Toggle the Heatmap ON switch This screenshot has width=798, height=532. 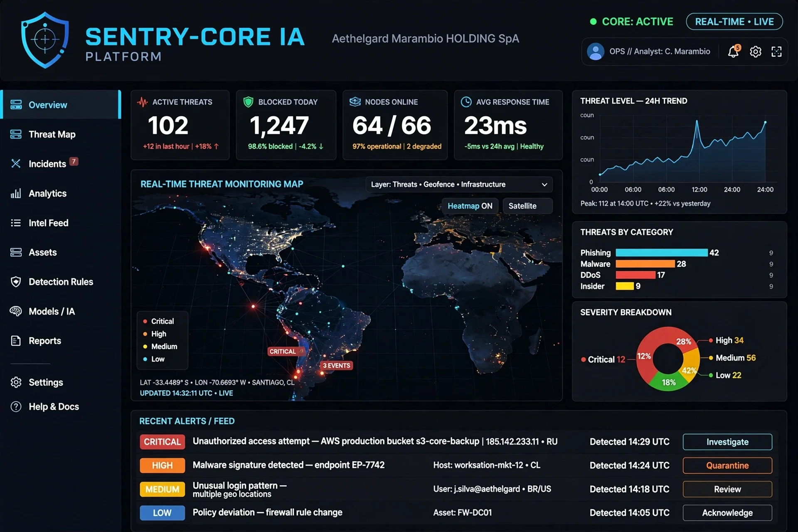click(470, 206)
